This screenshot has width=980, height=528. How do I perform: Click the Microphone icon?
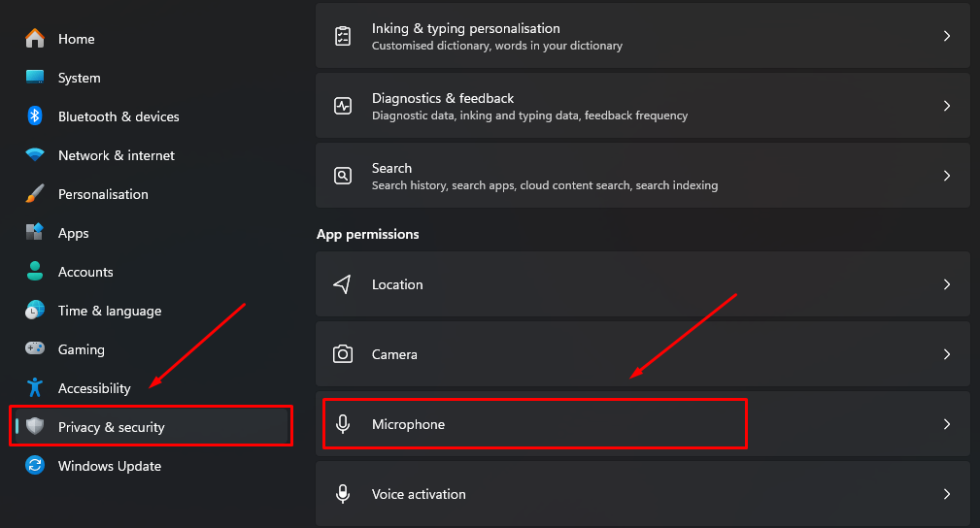coord(343,424)
